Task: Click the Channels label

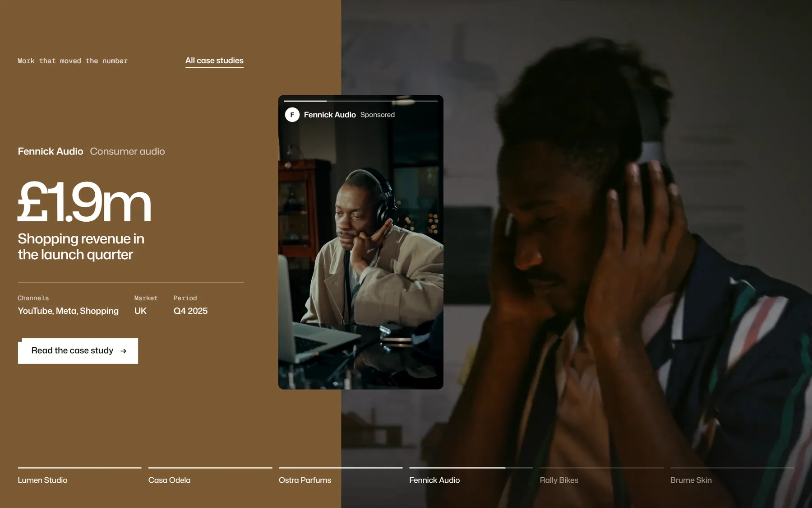Action: (x=33, y=298)
